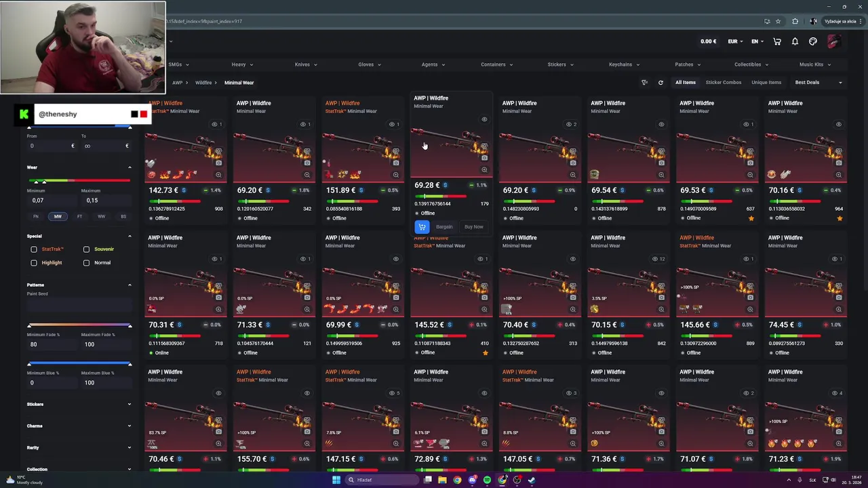Click the screenshot camera icon on 69.28 € item
The height and width of the screenshot is (488, 868).
[x=484, y=157]
